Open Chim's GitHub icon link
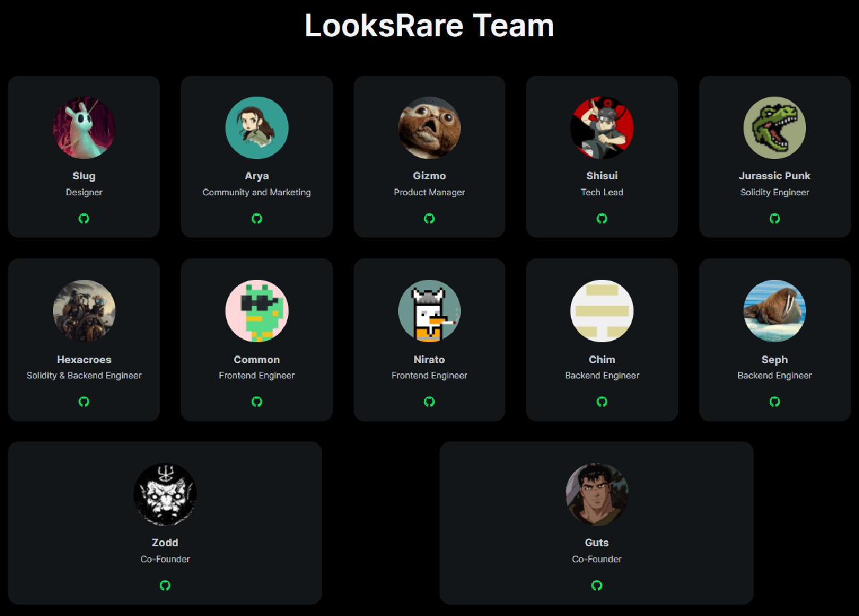 (602, 401)
